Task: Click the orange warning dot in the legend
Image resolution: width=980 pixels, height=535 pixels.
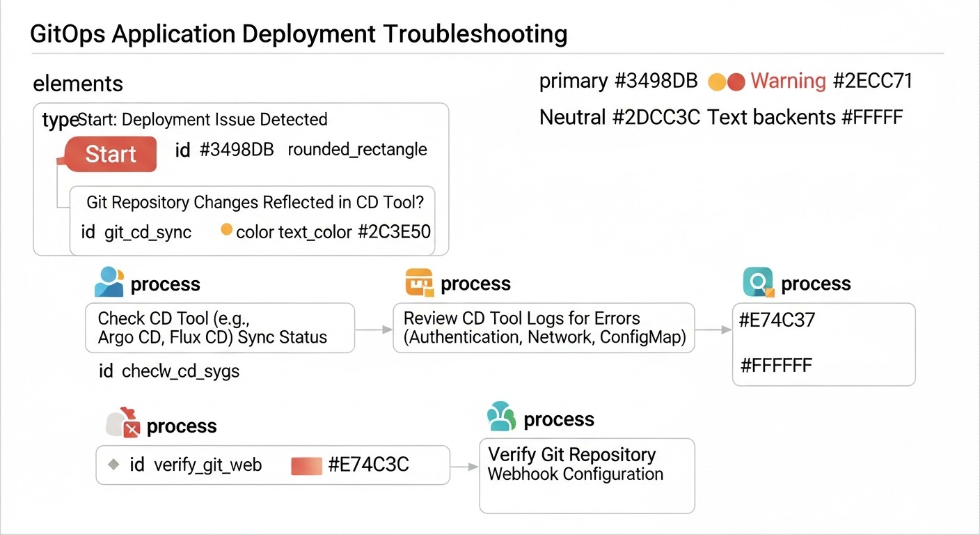Action: tap(717, 82)
